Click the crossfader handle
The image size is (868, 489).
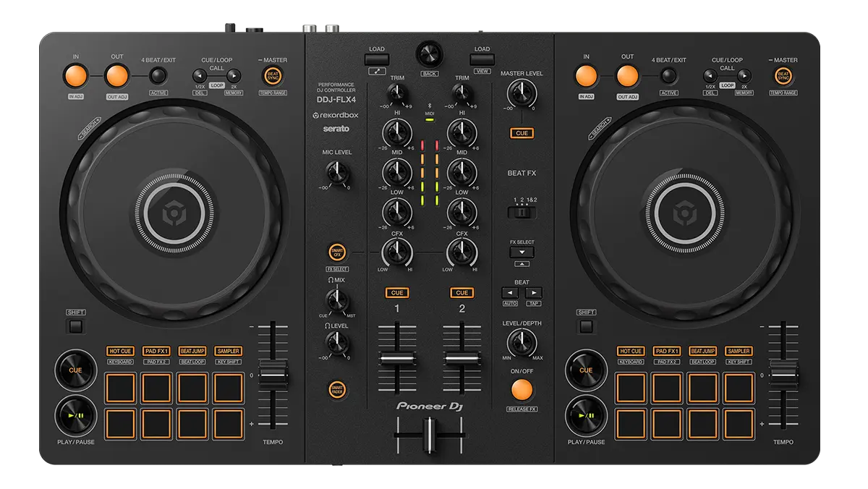pos(430,435)
